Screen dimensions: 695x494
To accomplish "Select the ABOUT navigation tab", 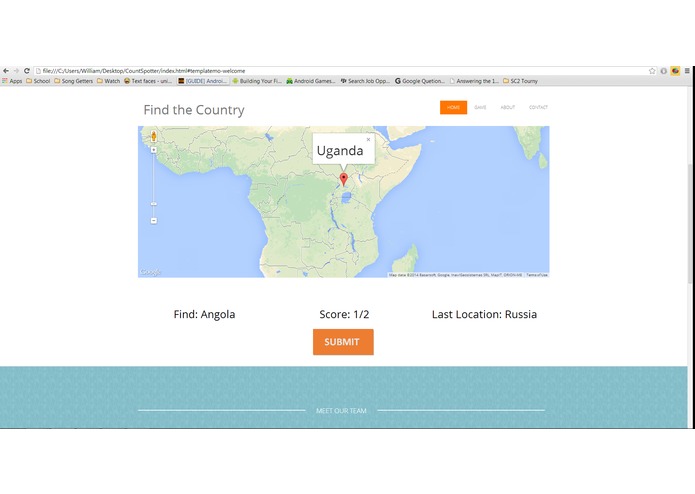I will point(508,108).
